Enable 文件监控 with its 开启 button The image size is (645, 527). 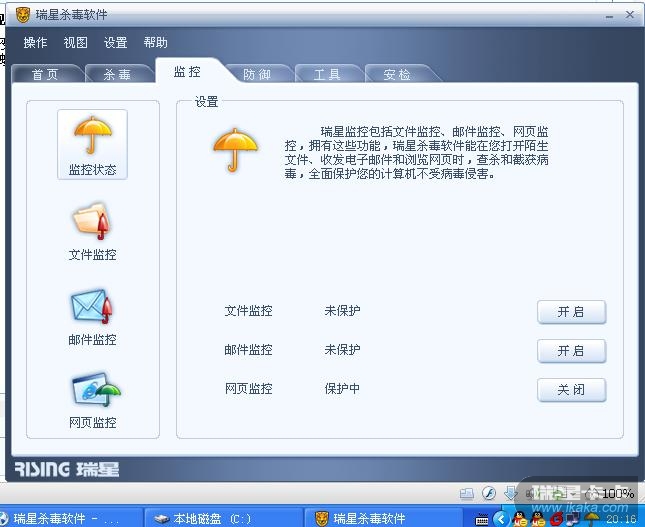571,312
